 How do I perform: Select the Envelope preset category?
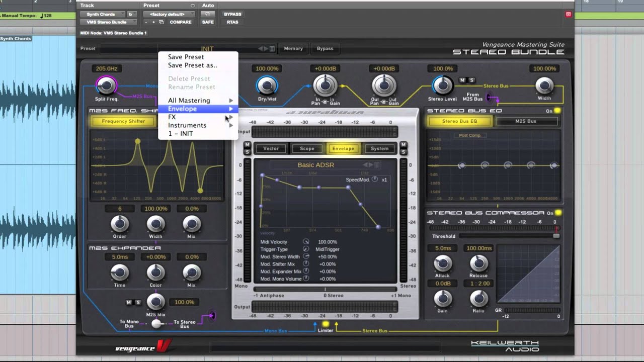[198, 109]
